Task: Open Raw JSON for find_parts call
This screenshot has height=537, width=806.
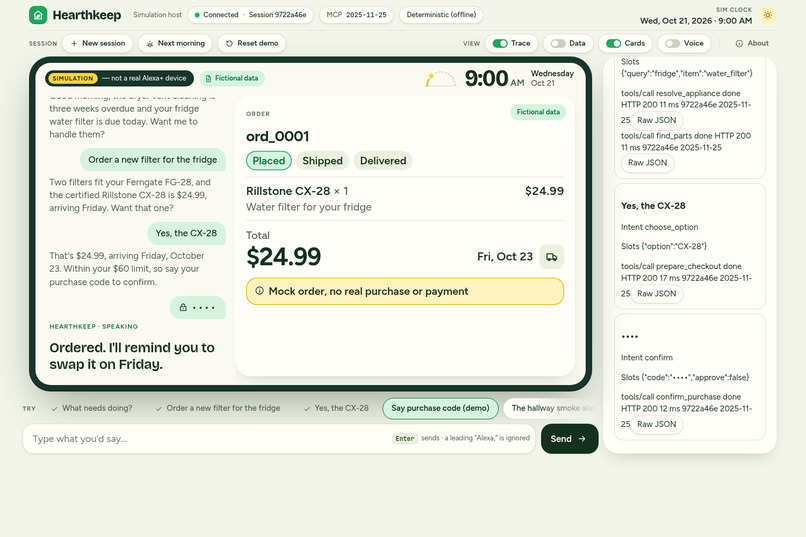Action: pyautogui.click(x=647, y=163)
